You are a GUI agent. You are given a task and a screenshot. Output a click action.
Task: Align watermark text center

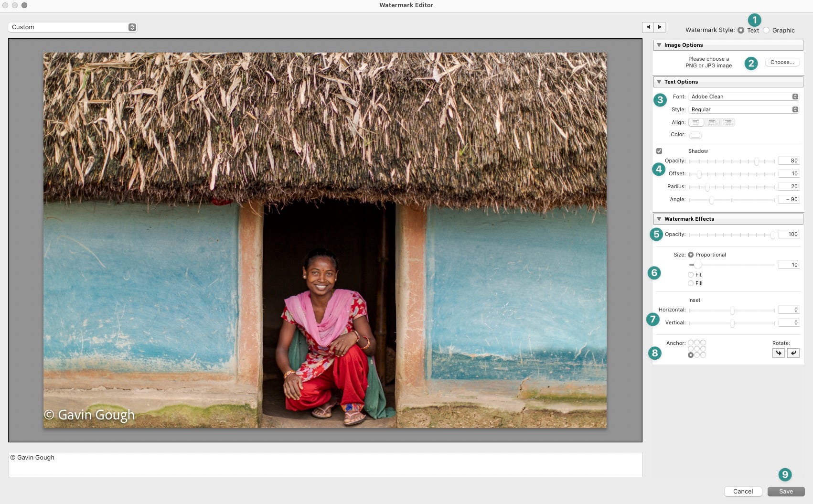point(712,123)
